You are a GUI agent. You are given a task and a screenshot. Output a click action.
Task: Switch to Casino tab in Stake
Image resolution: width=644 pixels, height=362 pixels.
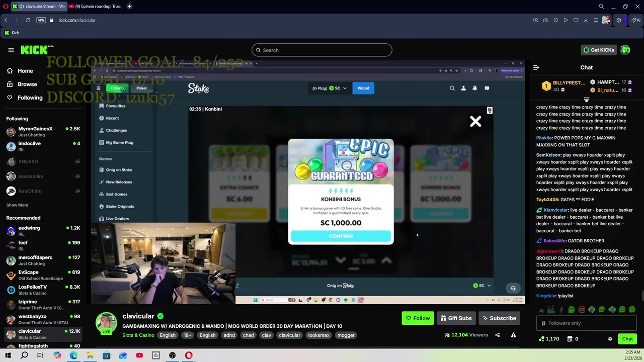click(x=117, y=88)
